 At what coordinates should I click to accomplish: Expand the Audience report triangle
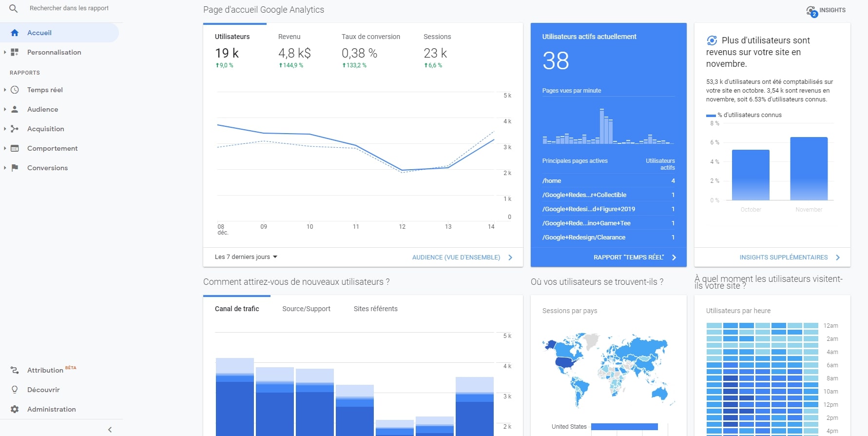click(x=5, y=109)
